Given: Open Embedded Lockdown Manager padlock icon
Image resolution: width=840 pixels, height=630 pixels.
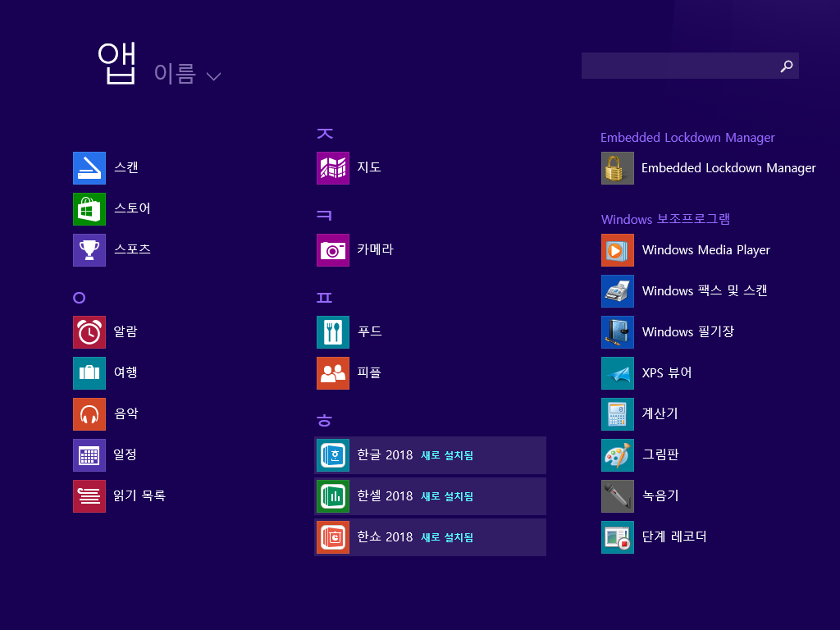Looking at the screenshot, I should point(617,168).
